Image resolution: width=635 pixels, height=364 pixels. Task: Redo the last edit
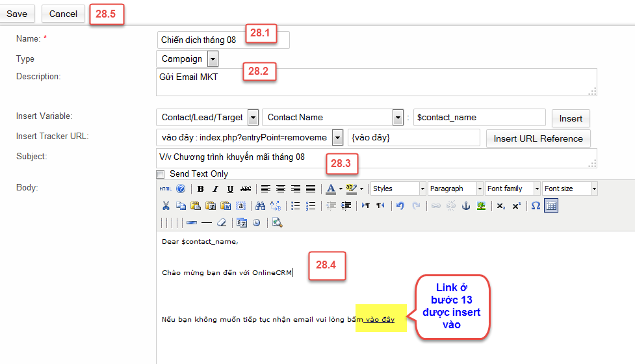416,205
